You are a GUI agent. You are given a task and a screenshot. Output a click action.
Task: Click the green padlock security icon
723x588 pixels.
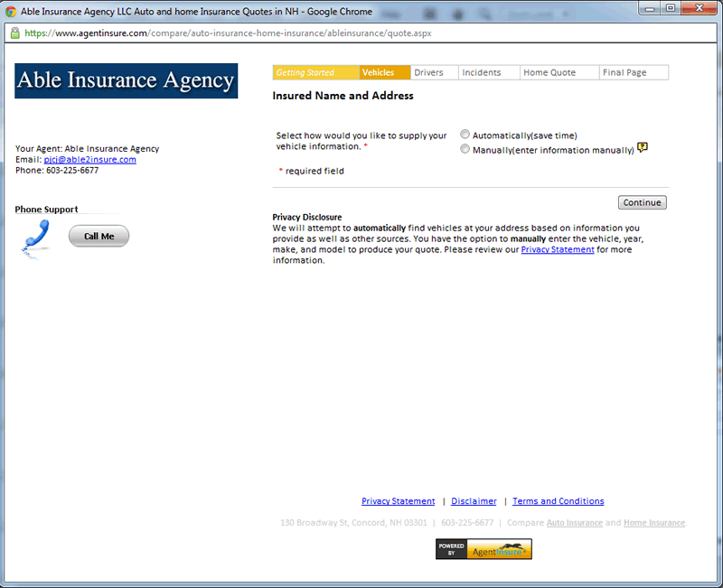(x=14, y=33)
